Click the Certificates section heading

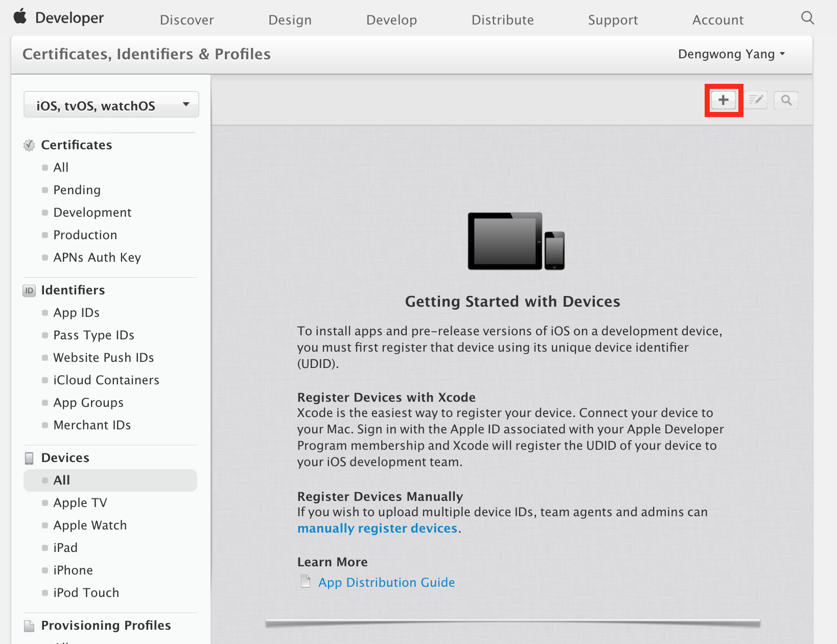77,145
